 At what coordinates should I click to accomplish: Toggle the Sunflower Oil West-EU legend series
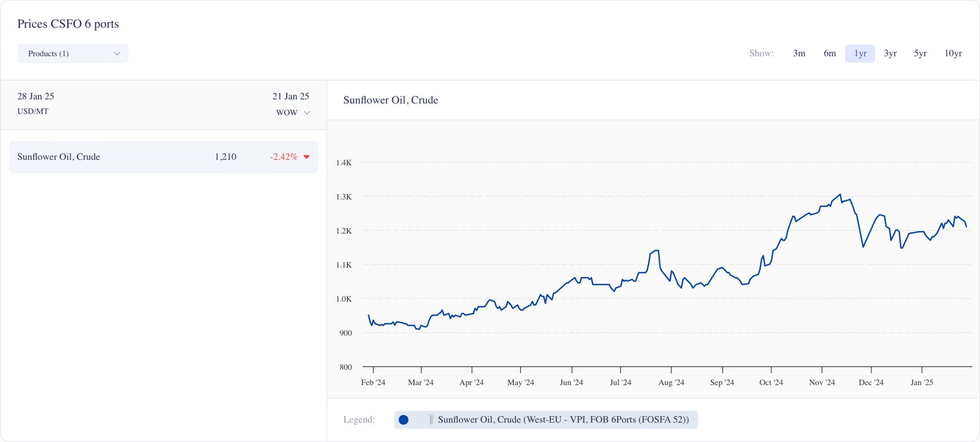[563, 420]
